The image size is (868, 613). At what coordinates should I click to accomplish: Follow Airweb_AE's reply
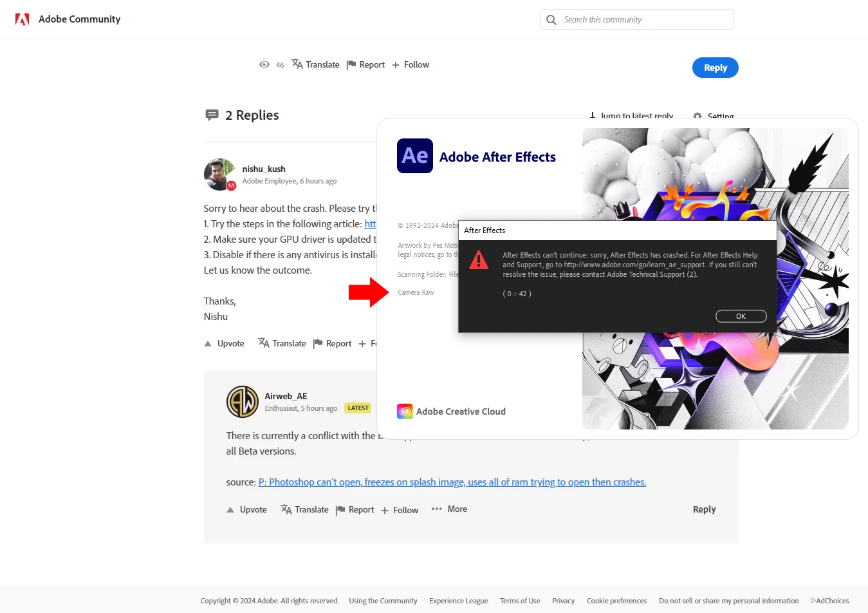(400, 510)
